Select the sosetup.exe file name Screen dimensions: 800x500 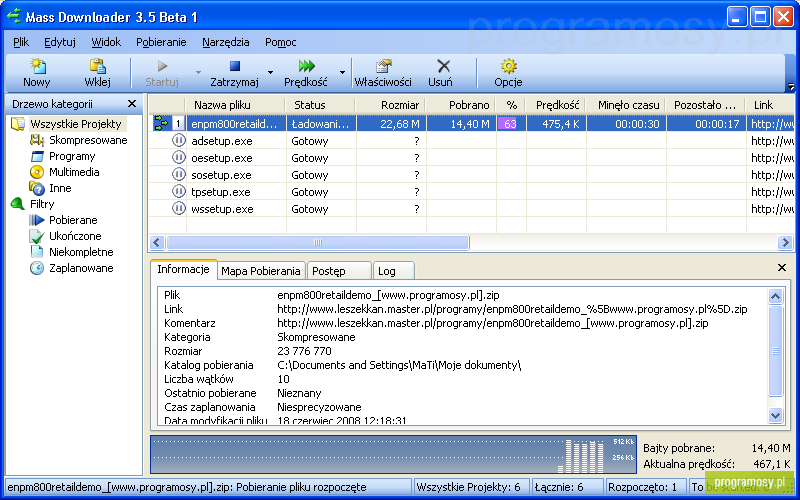(221, 175)
